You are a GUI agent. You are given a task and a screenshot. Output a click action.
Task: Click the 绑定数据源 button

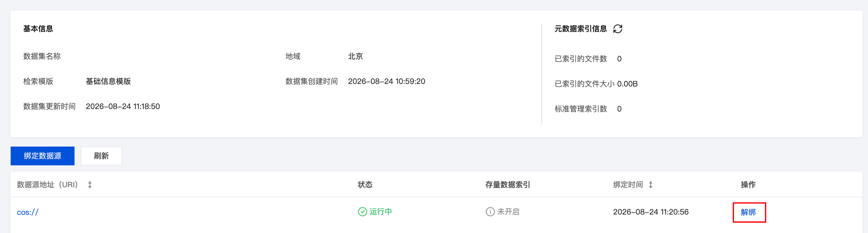(x=43, y=156)
